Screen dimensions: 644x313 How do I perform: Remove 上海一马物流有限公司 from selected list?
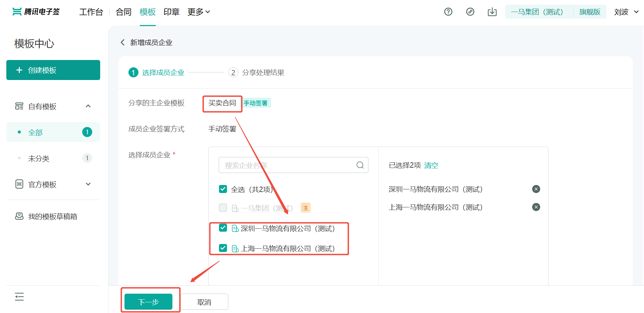pos(536,207)
